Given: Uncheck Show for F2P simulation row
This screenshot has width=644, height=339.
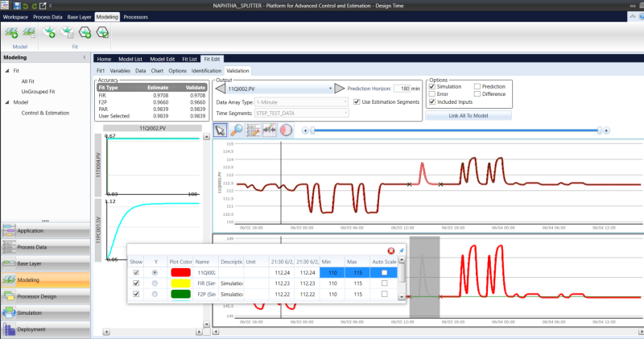Looking at the screenshot, I should click(136, 294).
